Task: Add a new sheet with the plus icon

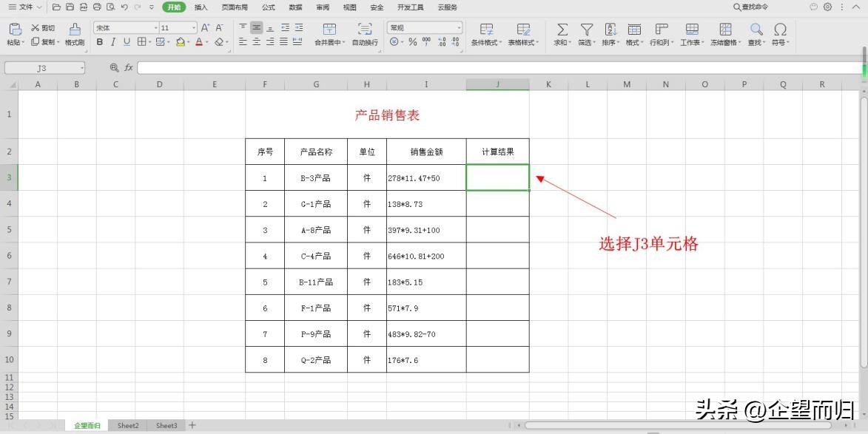Action: (x=192, y=425)
